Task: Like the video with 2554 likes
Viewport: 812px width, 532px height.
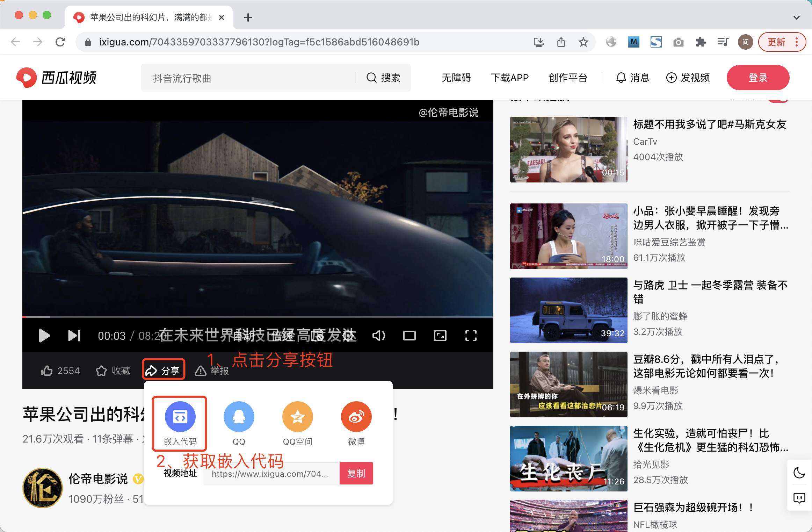Action: coord(60,371)
